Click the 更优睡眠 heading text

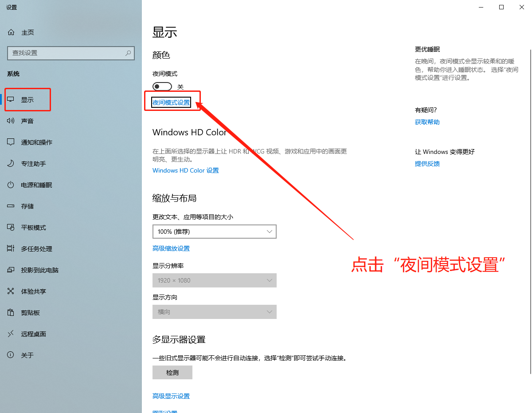427,49
